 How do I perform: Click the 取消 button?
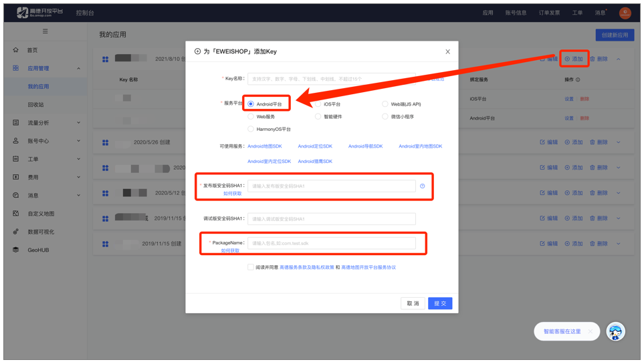click(413, 303)
